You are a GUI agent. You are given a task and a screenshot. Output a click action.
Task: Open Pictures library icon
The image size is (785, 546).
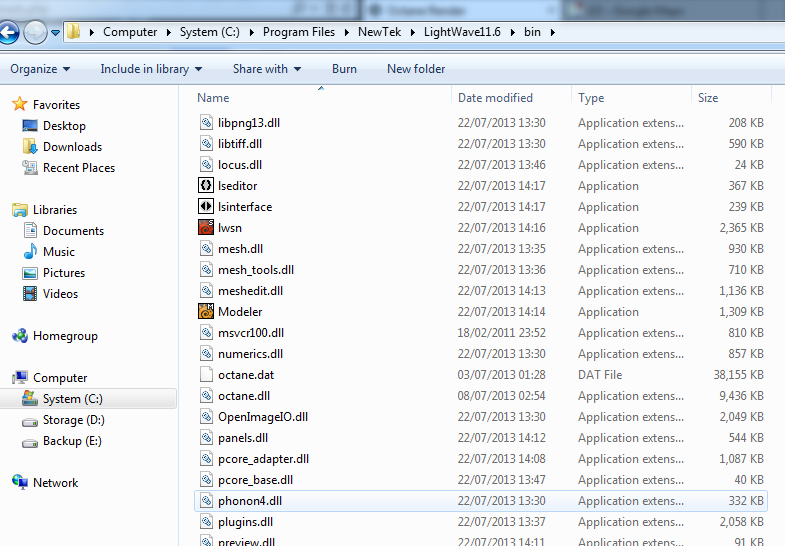[30, 273]
